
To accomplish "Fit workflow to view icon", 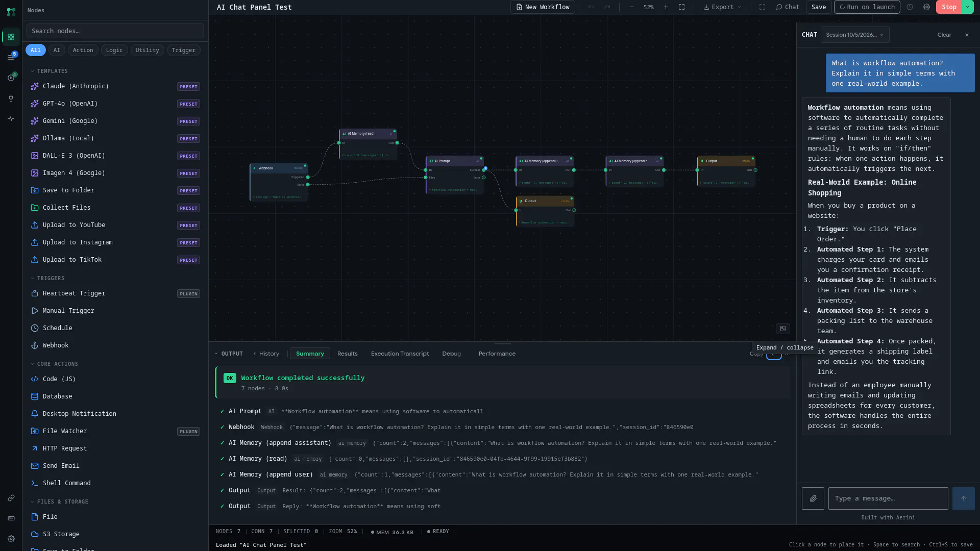I will (681, 7).
